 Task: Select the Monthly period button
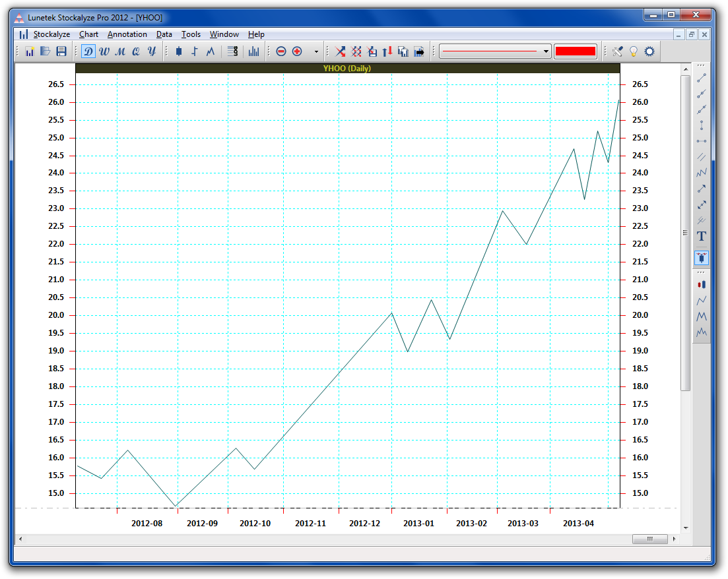pyautogui.click(x=120, y=51)
